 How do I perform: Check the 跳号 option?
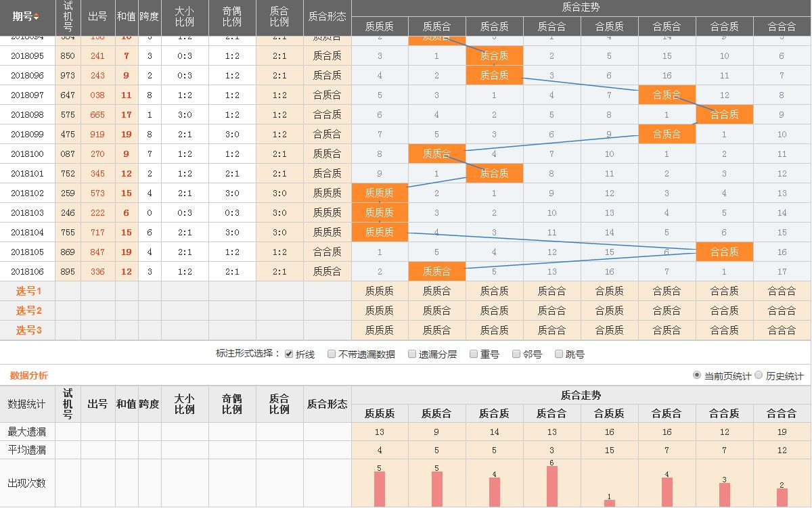(x=559, y=354)
